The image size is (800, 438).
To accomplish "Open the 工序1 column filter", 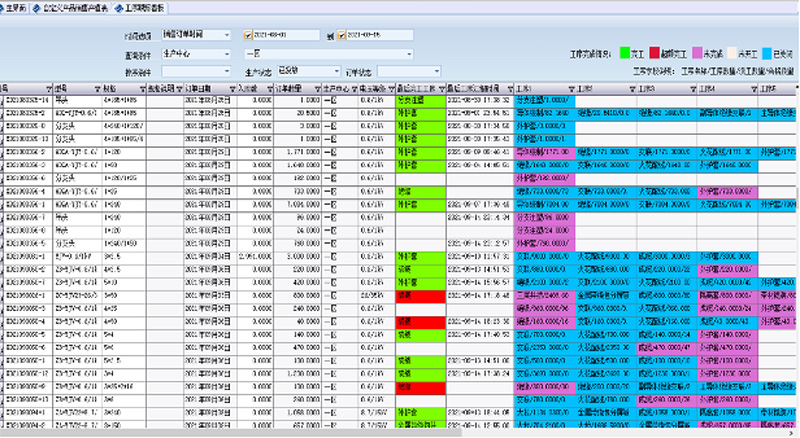I will pyautogui.click(x=571, y=89).
